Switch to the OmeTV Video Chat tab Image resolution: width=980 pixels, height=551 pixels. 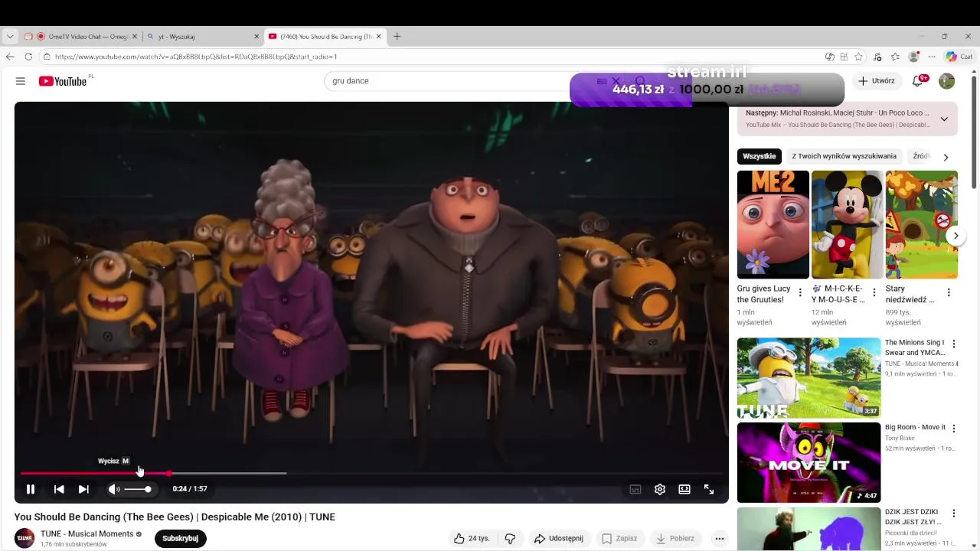click(x=82, y=36)
